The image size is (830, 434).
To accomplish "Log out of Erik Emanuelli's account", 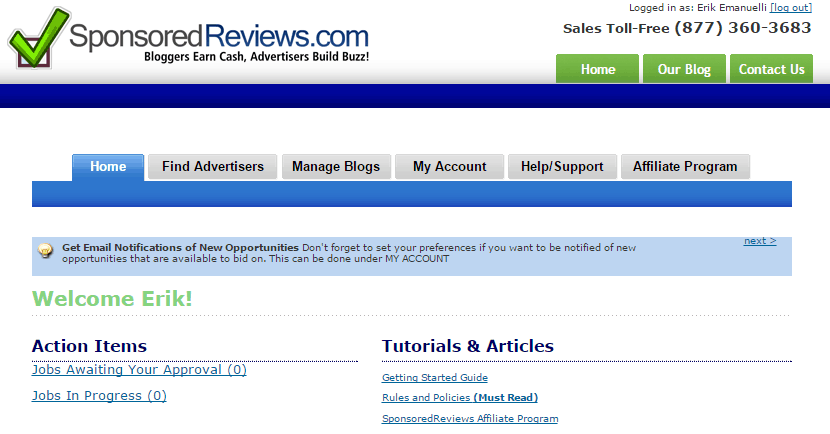I will coord(791,7).
